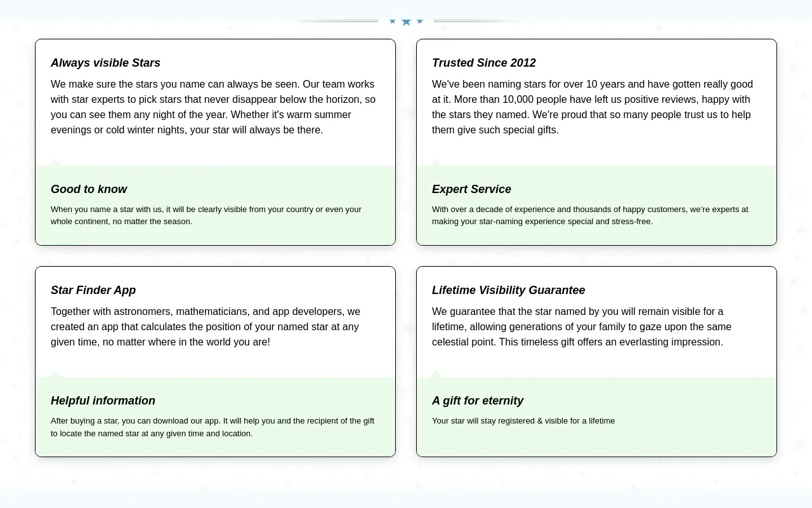Image resolution: width=812 pixels, height=508 pixels.
Task: Click the center star in the top divider
Action: 406,22
